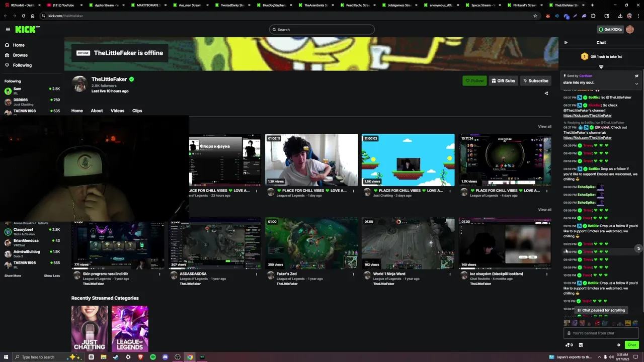Open the user avatar menu
This screenshot has height=362, width=644.
click(x=630, y=30)
